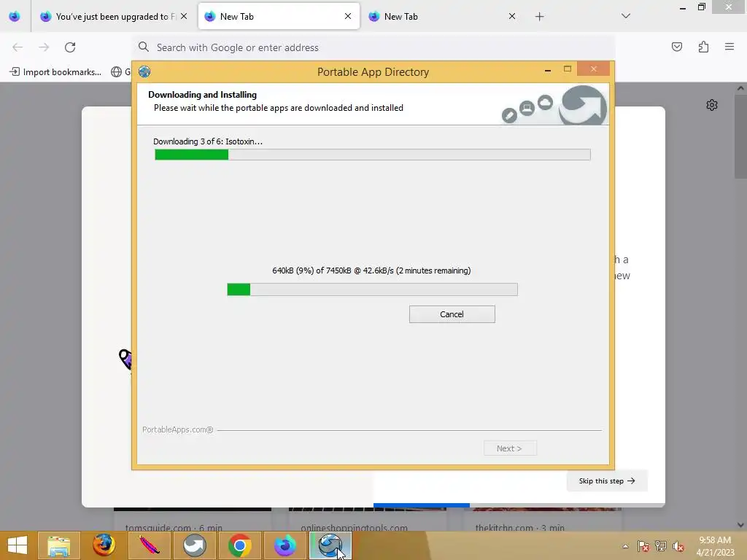
Task: Open Google Chrome from the taskbar
Action: pos(239,545)
